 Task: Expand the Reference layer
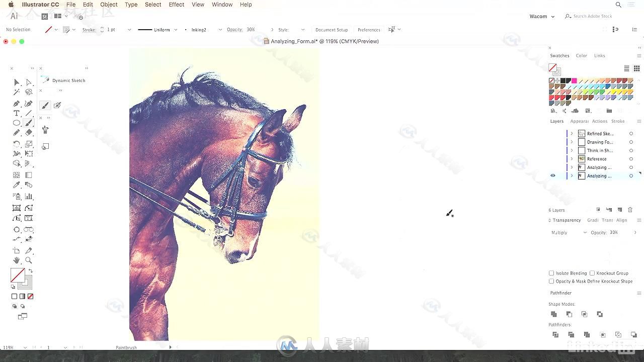[572, 159]
